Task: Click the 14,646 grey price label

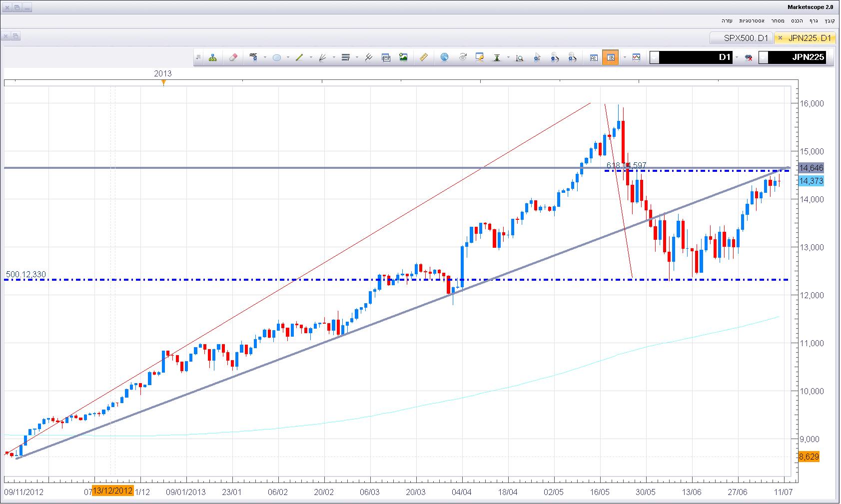Action: [811, 168]
